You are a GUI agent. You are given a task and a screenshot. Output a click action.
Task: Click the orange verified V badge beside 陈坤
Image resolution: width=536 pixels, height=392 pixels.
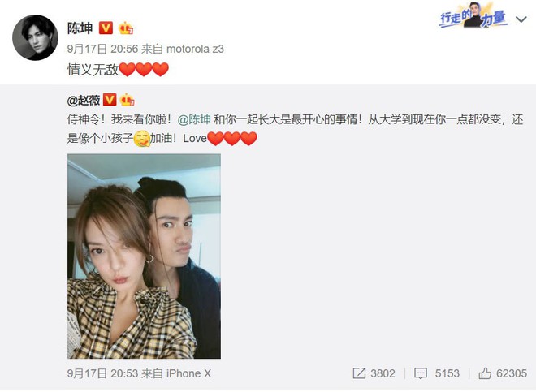106,28
